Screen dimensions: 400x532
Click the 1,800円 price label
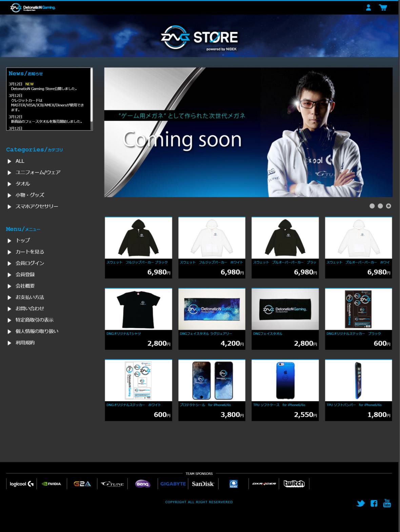379,415
